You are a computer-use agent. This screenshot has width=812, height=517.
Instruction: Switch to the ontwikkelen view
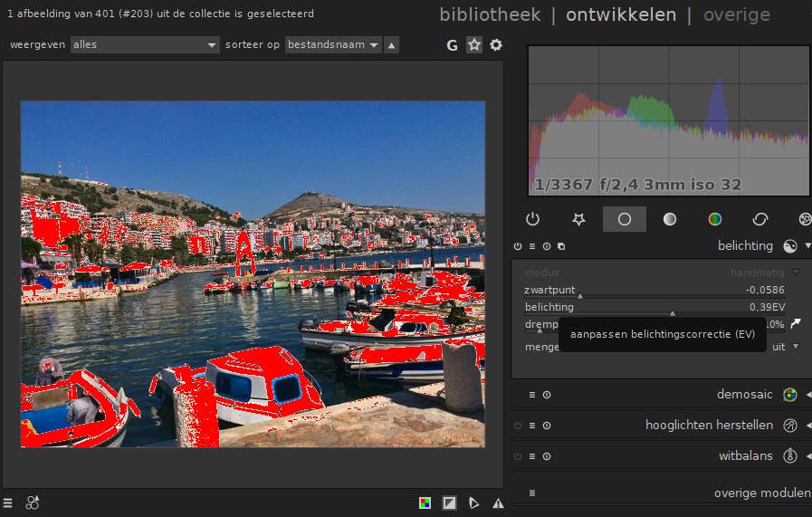coord(620,15)
